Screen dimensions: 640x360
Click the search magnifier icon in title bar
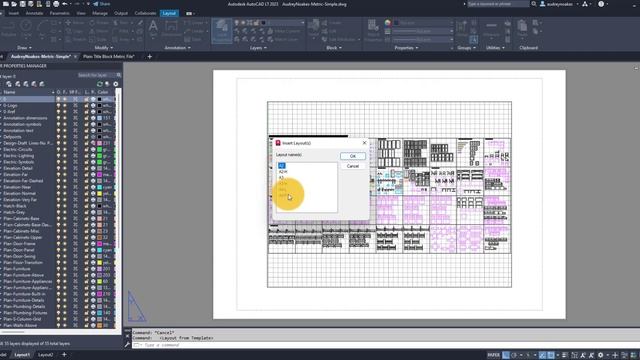[534, 4]
